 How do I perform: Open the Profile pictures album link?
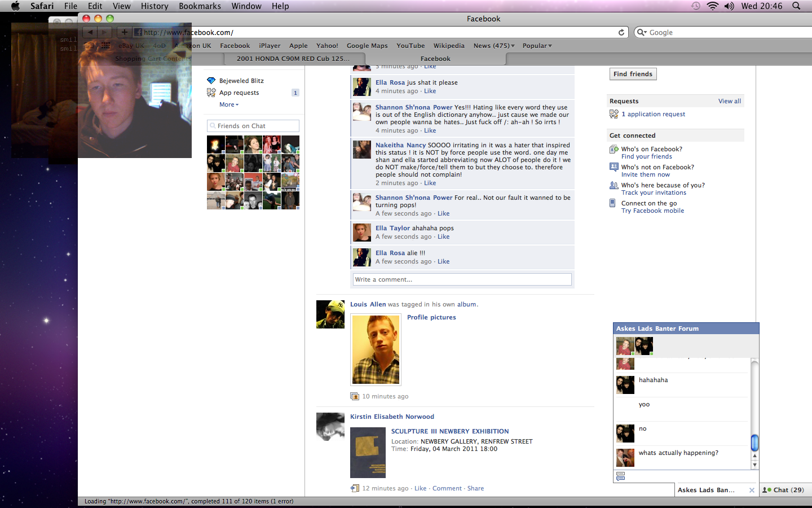pyautogui.click(x=431, y=317)
